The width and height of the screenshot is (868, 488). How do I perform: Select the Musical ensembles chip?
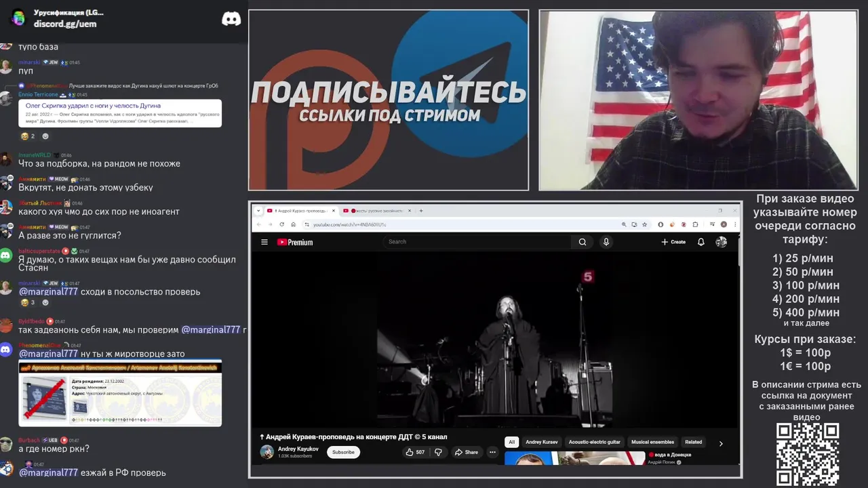(652, 442)
